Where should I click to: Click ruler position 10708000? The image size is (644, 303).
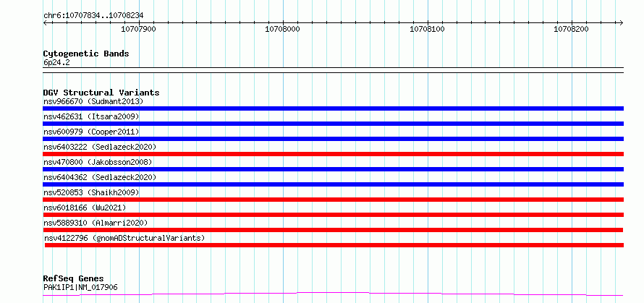(x=283, y=29)
